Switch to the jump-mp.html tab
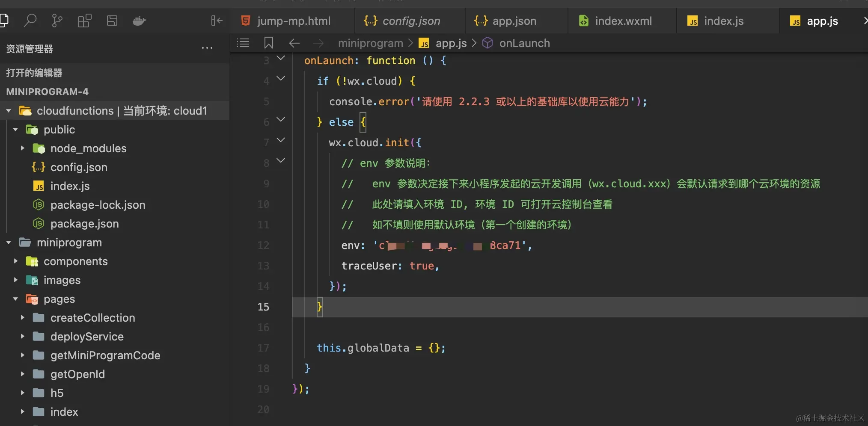Screen dimensions: 868x426 [x=293, y=21]
